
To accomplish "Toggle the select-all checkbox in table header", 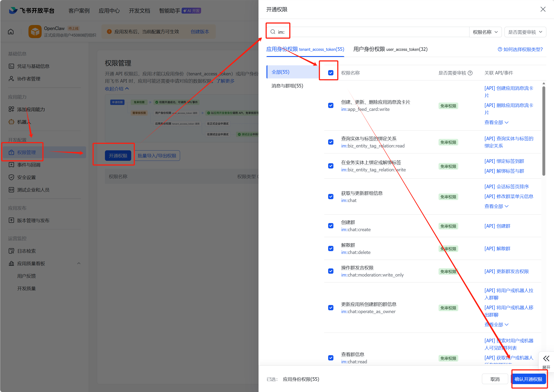I will pyautogui.click(x=331, y=73).
